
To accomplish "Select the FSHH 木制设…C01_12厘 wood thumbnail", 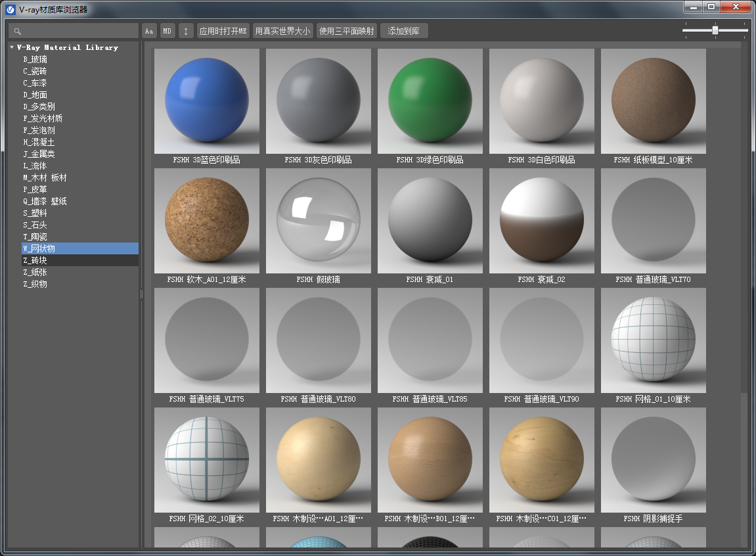I will 542,460.
